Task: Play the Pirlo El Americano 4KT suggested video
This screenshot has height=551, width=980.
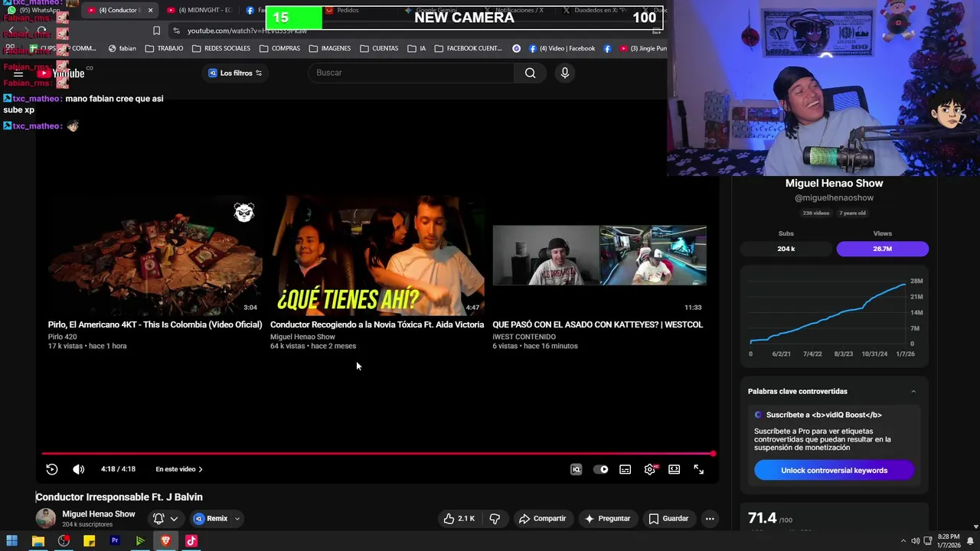Action: 155,254
